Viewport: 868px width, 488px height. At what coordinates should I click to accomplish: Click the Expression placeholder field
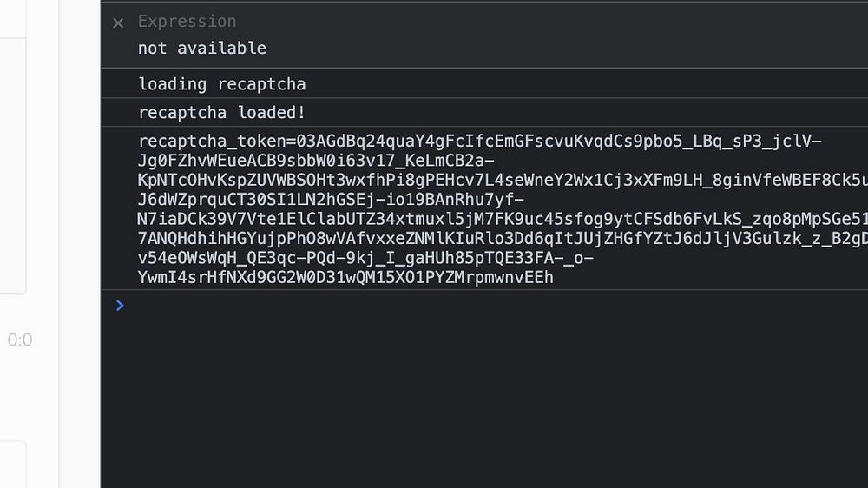pyautogui.click(x=187, y=22)
